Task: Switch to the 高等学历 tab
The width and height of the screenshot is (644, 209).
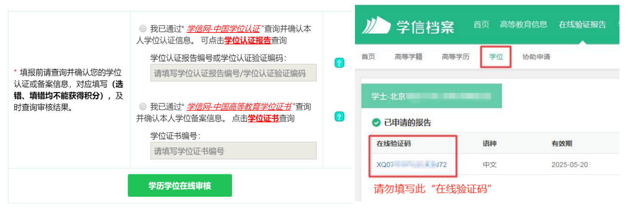Action: click(455, 57)
